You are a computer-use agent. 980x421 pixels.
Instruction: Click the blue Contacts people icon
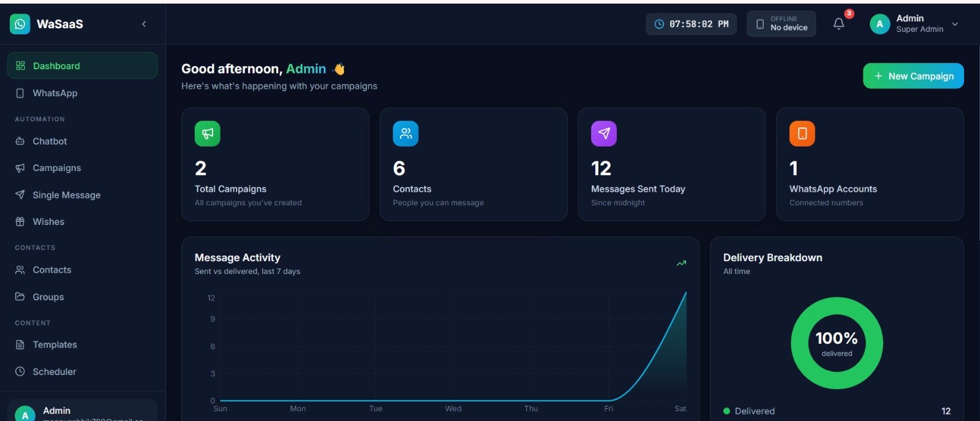point(405,134)
